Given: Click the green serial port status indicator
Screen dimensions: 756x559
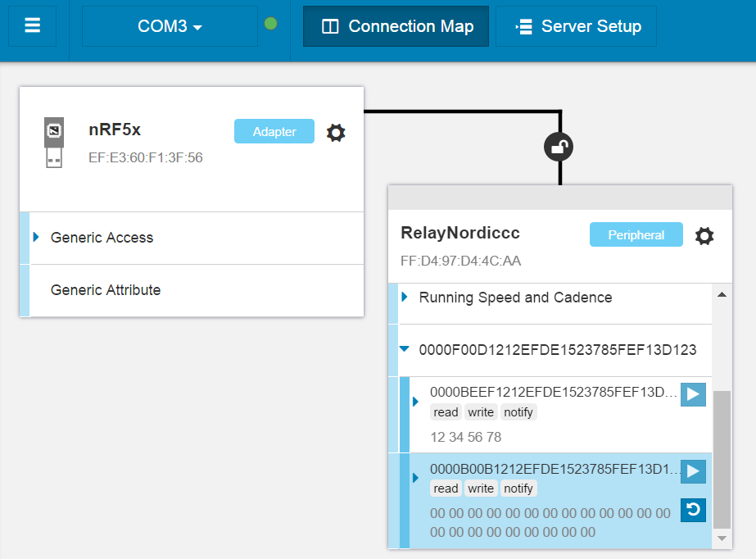Looking at the screenshot, I should (271, 23).
